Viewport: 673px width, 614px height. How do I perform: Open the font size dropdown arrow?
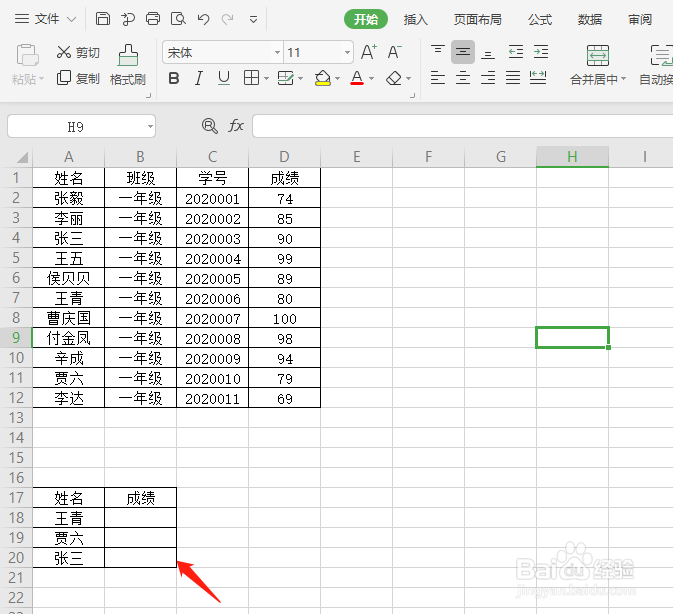347,53
